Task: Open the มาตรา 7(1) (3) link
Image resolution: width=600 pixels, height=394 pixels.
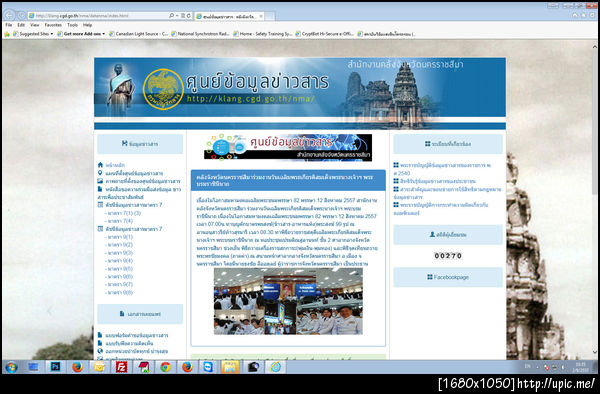Action: coord(124,213)
